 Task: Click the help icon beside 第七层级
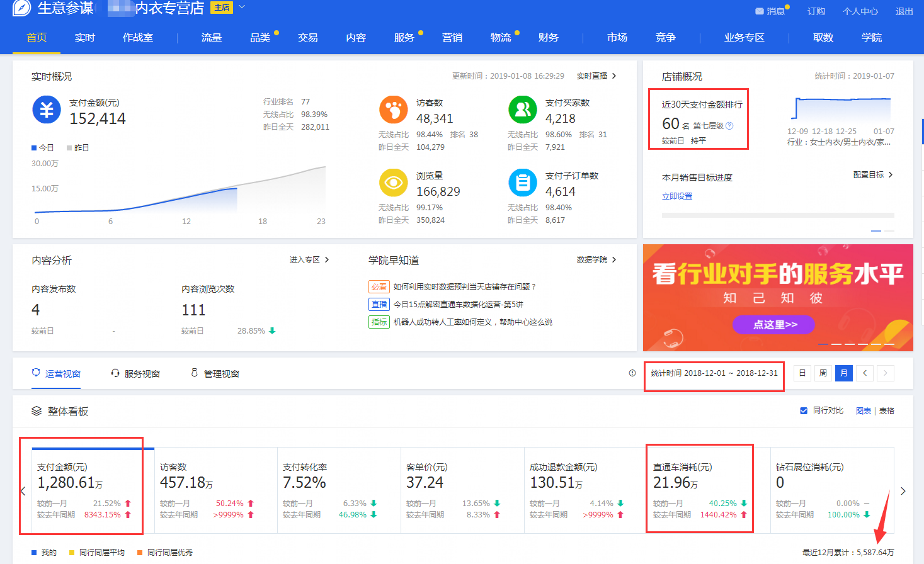(x=729, y=126)
